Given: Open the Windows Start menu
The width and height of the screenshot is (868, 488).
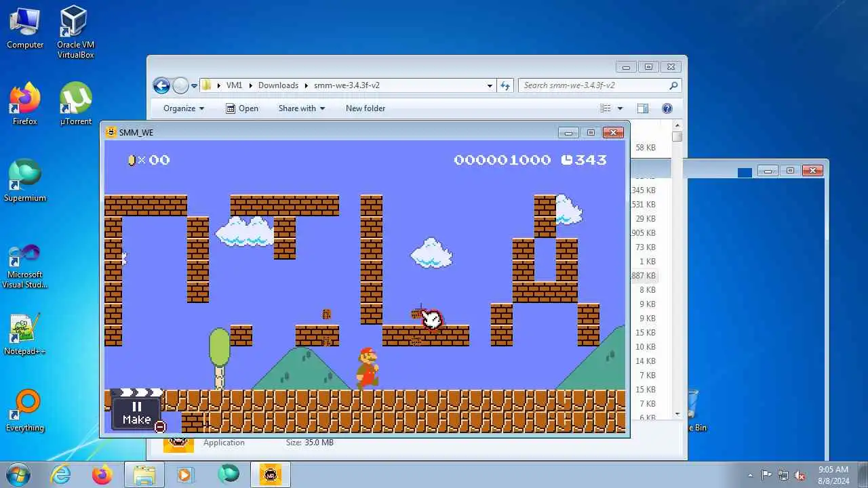Looking at the screenshot, I should 18,474.
